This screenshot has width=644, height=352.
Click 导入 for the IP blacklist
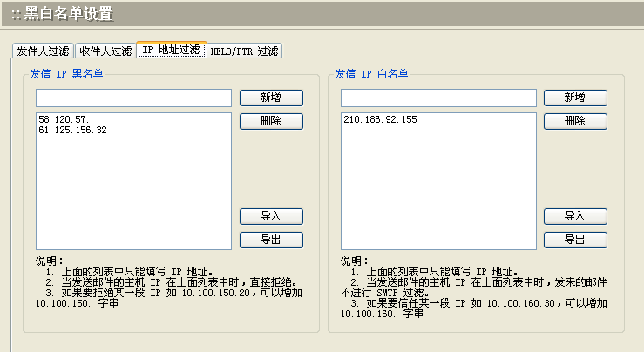pos(271,216)
